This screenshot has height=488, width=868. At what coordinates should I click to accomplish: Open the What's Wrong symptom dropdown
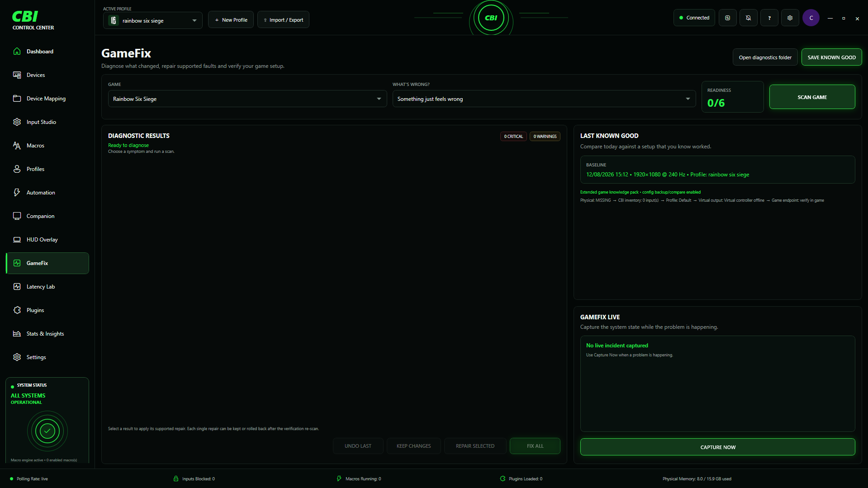tap(544, 99)
